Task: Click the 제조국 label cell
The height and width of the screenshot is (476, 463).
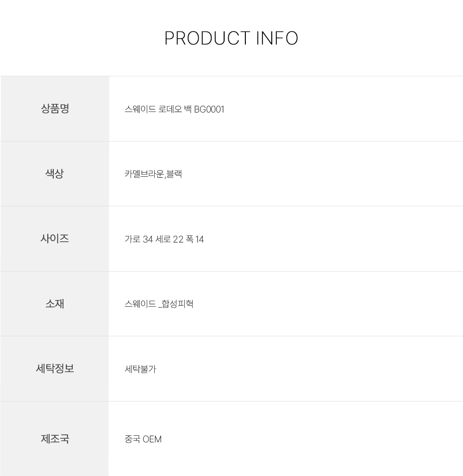Action: point(55,438)
